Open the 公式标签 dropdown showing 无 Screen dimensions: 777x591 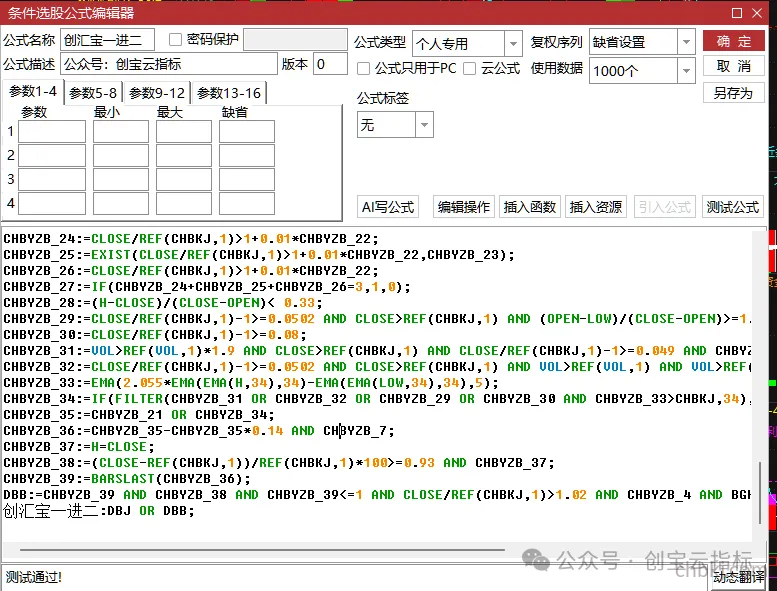pos(424,125)
